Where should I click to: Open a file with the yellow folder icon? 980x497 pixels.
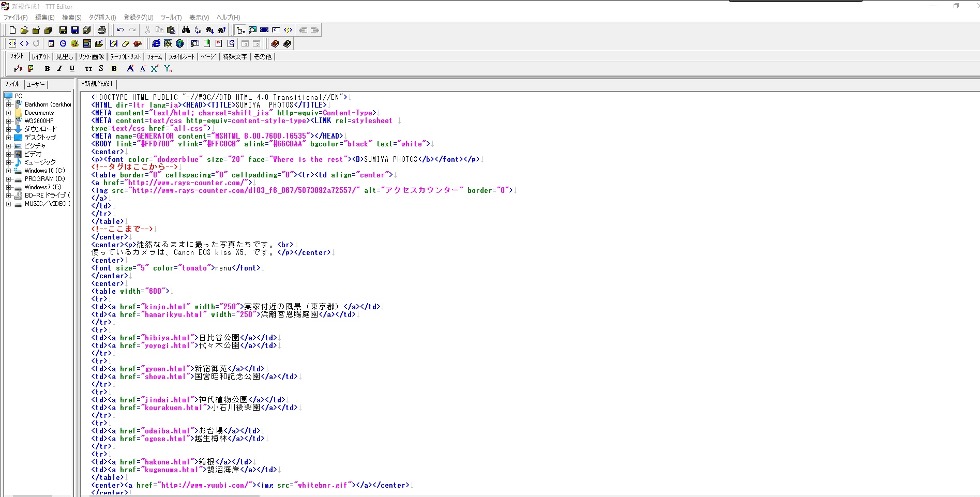[x=24, y=30]
